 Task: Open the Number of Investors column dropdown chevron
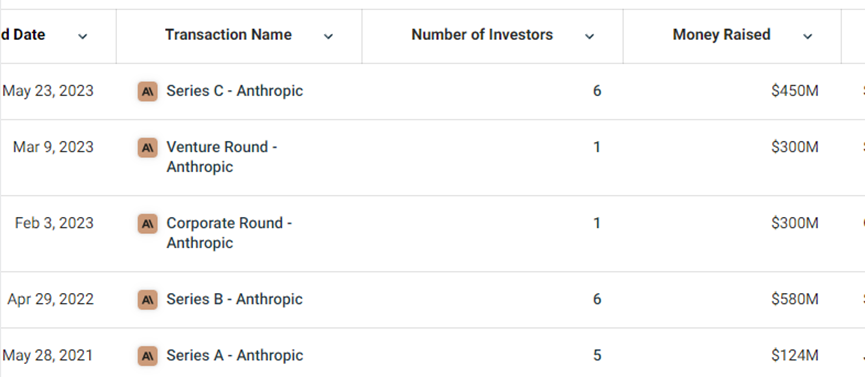[589, 36]
